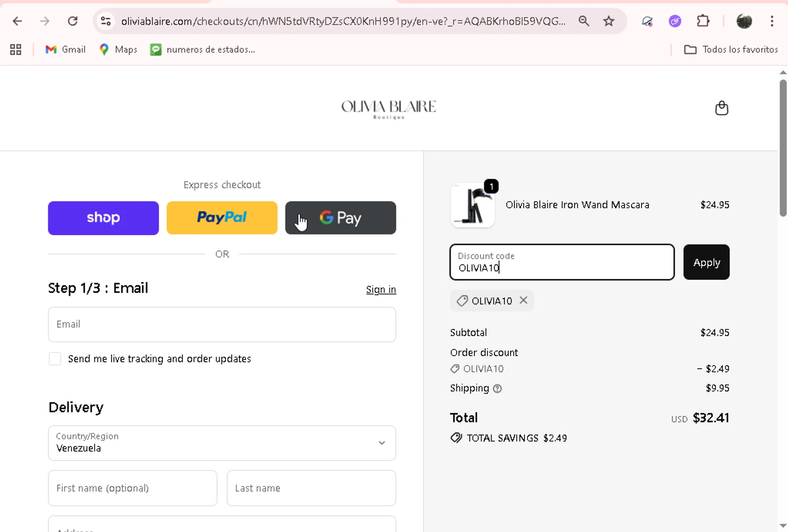Screen dimensions: 788x532
Task: Open numeros de estados bookmark
Action: pos(203,49)
